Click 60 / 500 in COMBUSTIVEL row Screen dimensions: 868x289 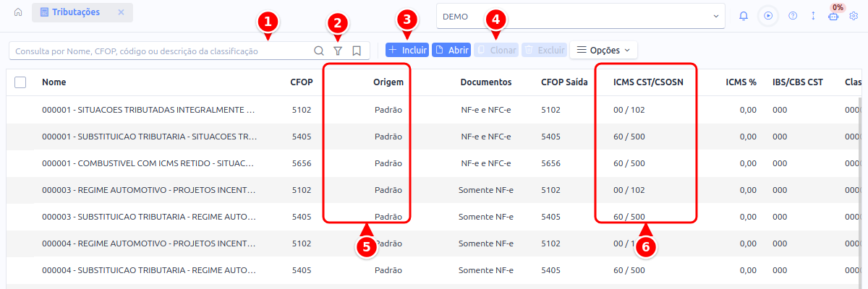click(x=629, y=163)
